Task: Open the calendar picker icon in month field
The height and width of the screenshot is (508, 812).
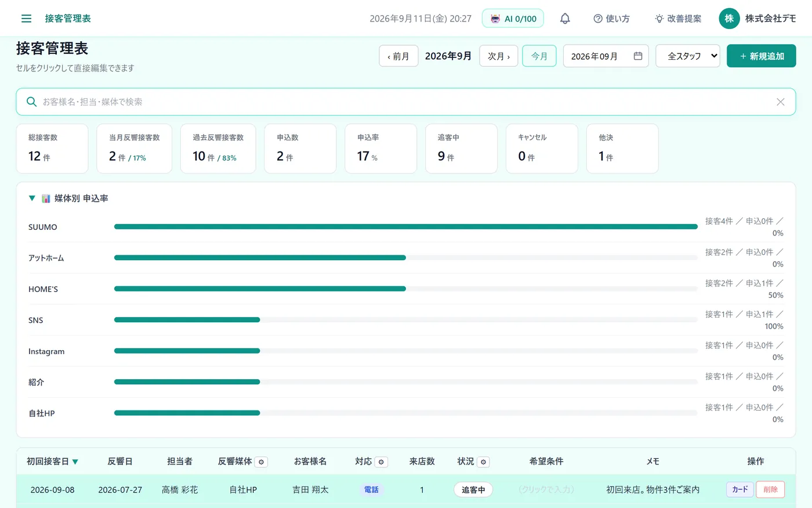Action: pyautogui.click(x=638, y=56)
